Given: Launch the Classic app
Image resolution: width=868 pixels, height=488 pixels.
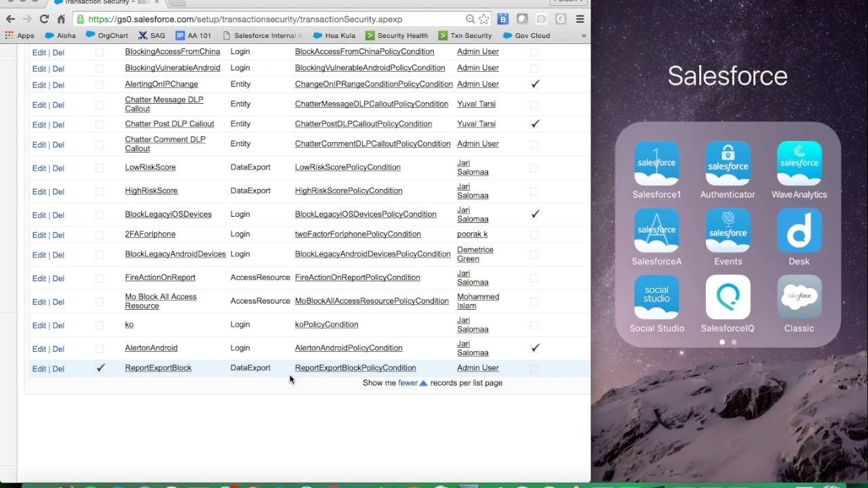Looking at the screenshot, I should coord(799,297).
